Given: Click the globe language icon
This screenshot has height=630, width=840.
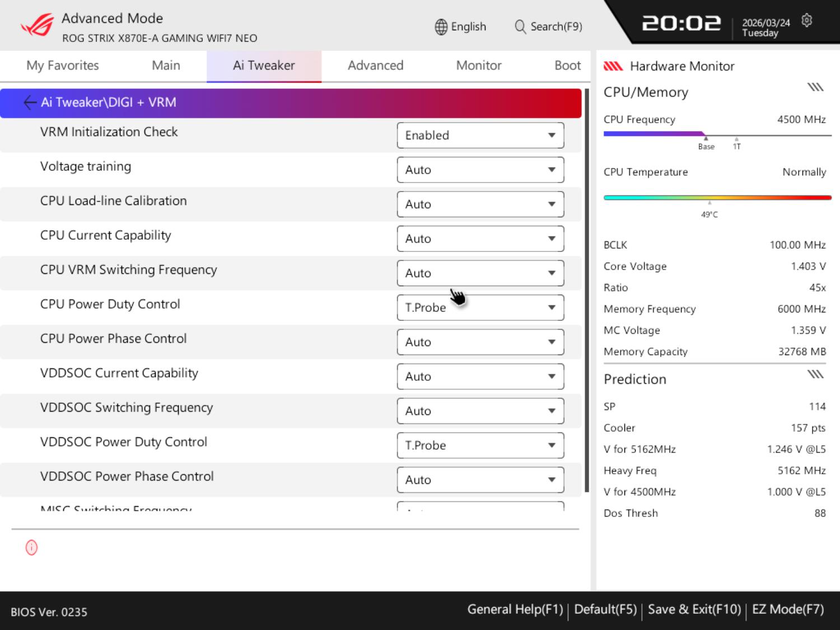Looking at the screenshot, I should tap(441, 27).
